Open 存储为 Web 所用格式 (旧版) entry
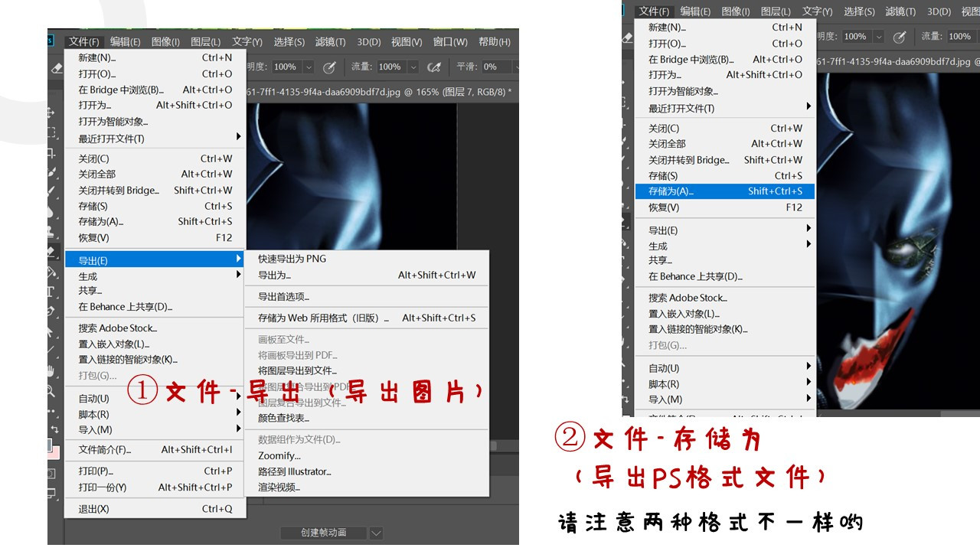Viewport: 980px width, 551px height. click(x=323, y=318)
